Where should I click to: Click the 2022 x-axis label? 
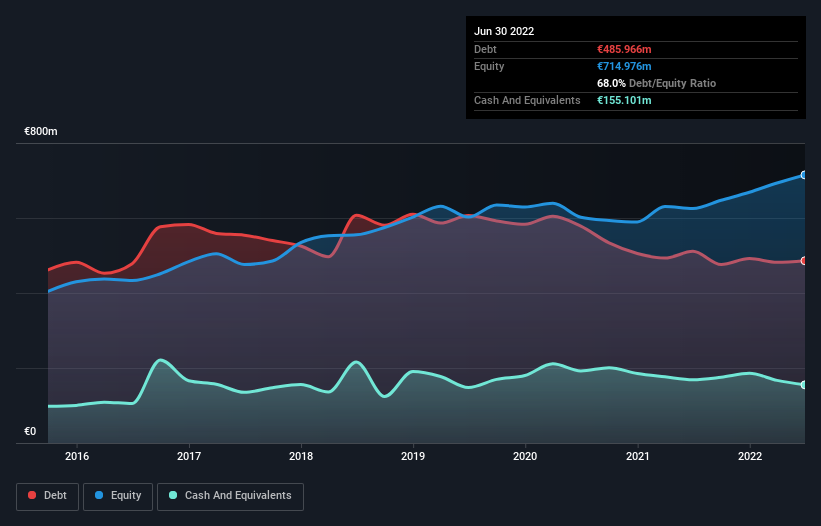coord(750,456)
